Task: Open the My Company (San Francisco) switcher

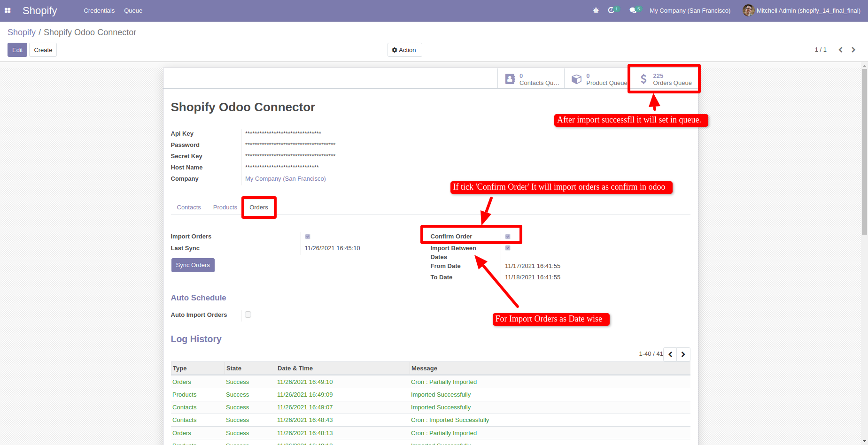Action: (x=690, y=10)
